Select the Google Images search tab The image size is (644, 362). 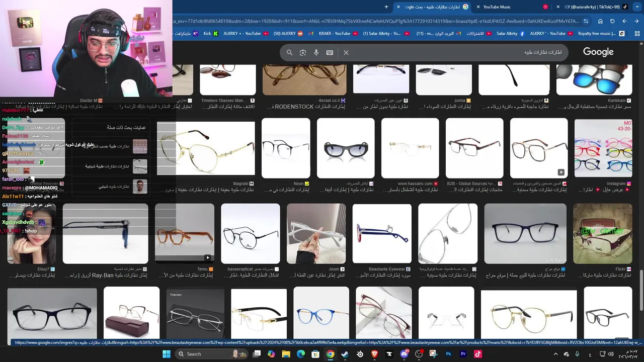pyautogui.click(x=433, y=7)
